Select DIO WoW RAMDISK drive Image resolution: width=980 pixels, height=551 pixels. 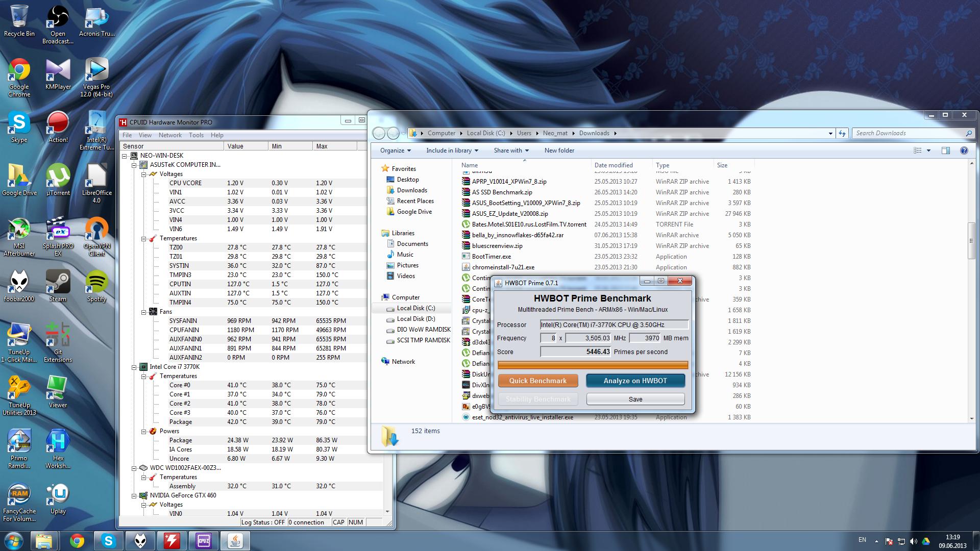pyautogui.click(x=424, y=330)
